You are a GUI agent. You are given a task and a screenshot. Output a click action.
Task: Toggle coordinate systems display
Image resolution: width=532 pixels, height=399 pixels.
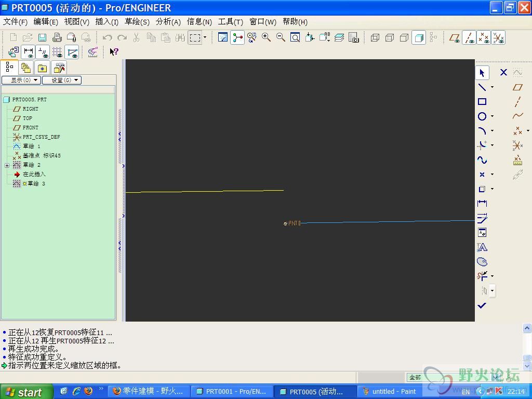[498, 37]
